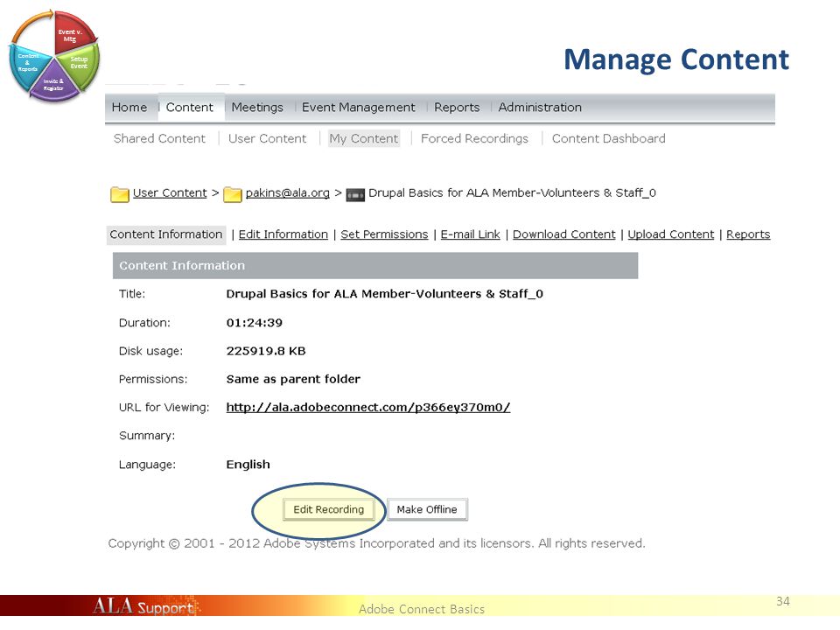Click the gray Content Information header bar
The height and width of the screenshot is (630, 840).
375,266
